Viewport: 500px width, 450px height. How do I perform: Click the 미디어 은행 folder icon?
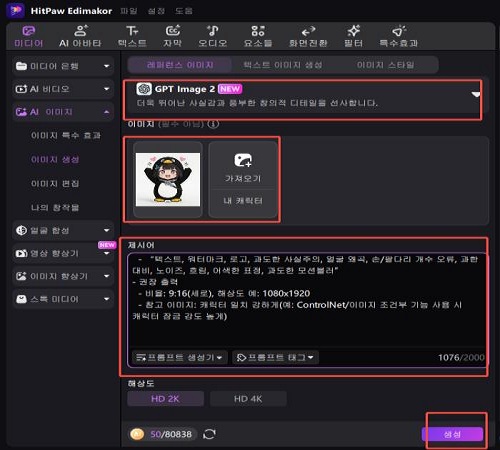click(21, 66)
